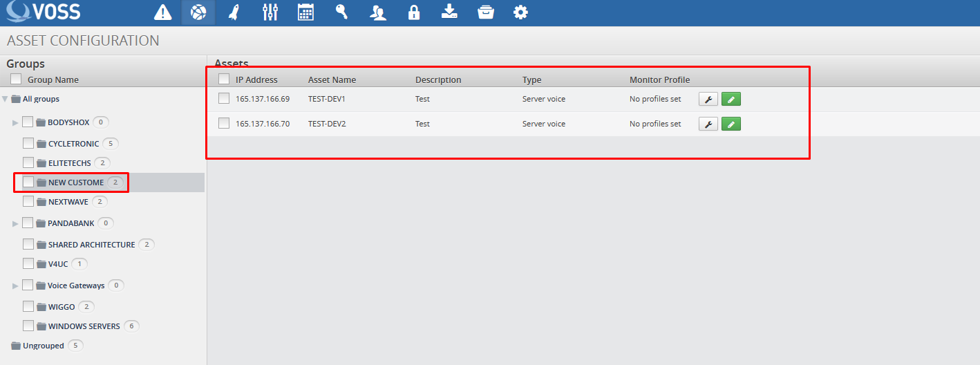The width and height of the screenshot is (980, 365).
Task: Open the users icon in top toolbar
Action: (x=378, y=12)
